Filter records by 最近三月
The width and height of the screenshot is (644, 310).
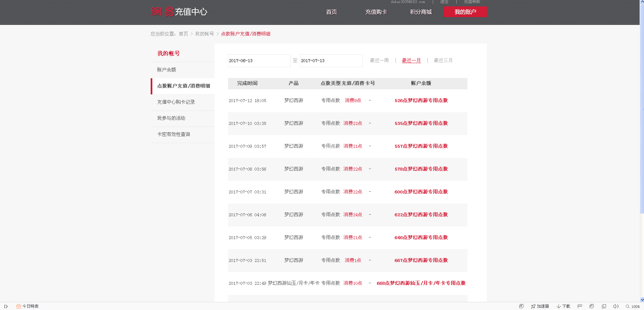(x=443, y=60)
